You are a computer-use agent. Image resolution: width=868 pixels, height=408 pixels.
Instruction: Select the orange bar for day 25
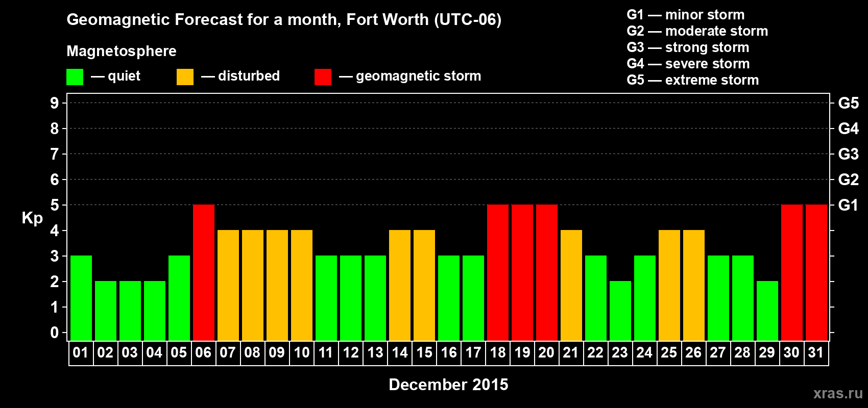click(669, 285)
